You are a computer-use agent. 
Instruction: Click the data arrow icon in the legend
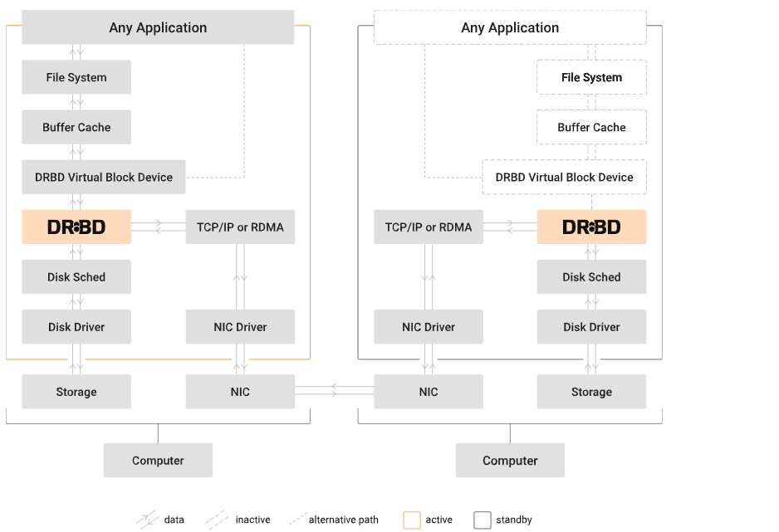(x=148, y=520)
